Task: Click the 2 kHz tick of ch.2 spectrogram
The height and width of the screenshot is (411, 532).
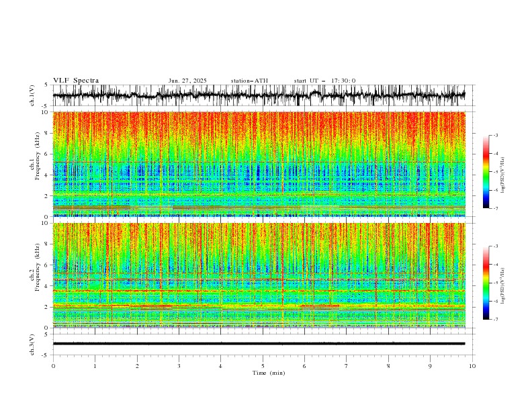Action: [48, 307]
